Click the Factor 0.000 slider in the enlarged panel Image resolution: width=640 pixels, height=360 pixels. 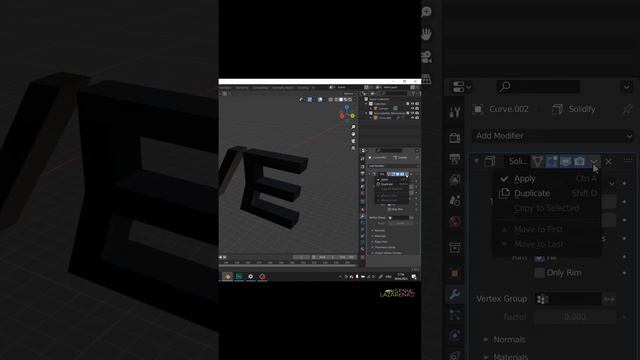(x=575, y=317)
